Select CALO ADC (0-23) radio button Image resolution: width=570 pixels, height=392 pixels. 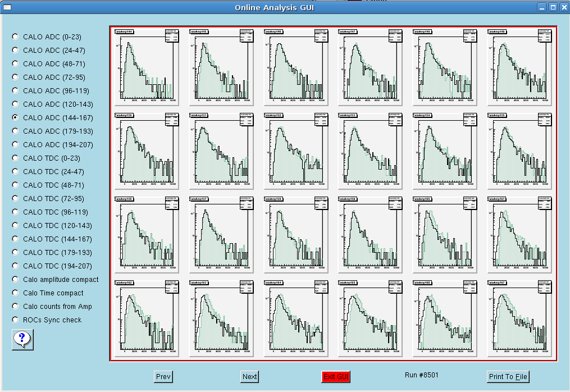tap(15, 37)
